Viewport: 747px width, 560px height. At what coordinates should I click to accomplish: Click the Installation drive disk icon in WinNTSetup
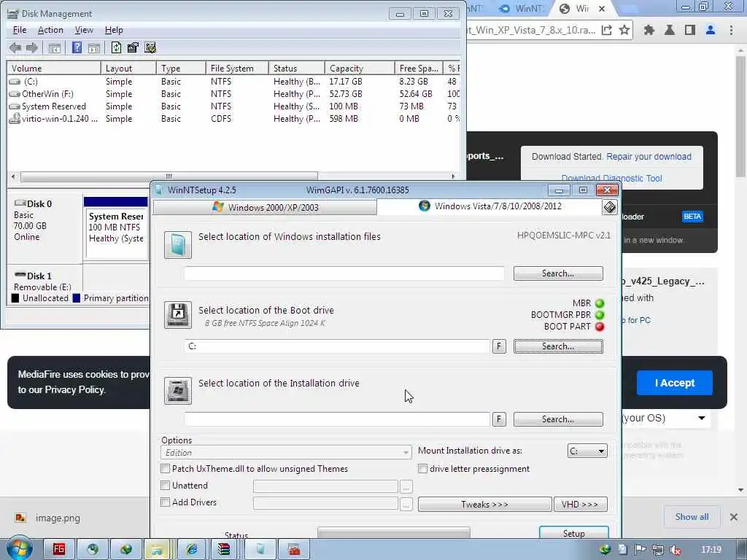tap(178, 391)
